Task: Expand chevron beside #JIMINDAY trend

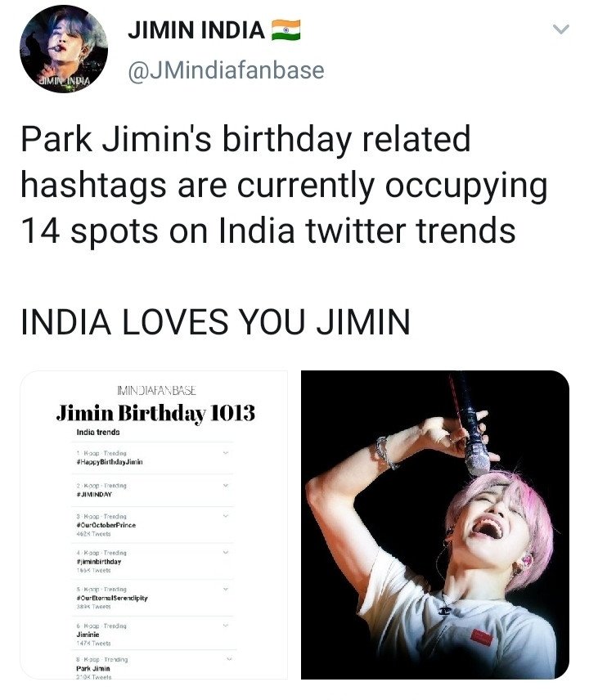Action: 226,485
